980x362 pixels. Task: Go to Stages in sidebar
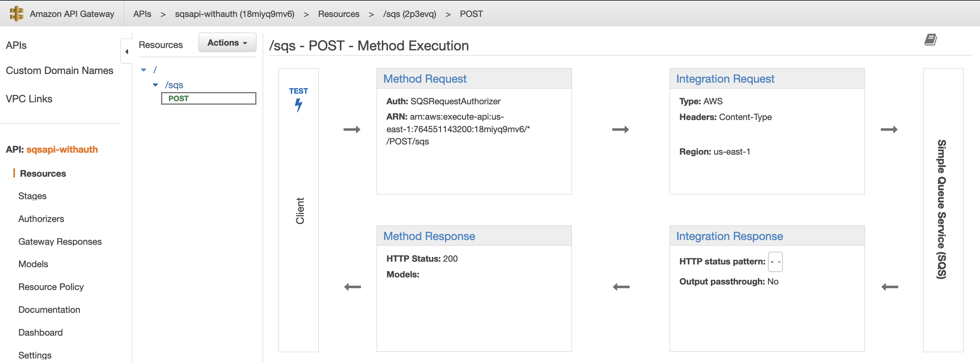coord(32,196)
